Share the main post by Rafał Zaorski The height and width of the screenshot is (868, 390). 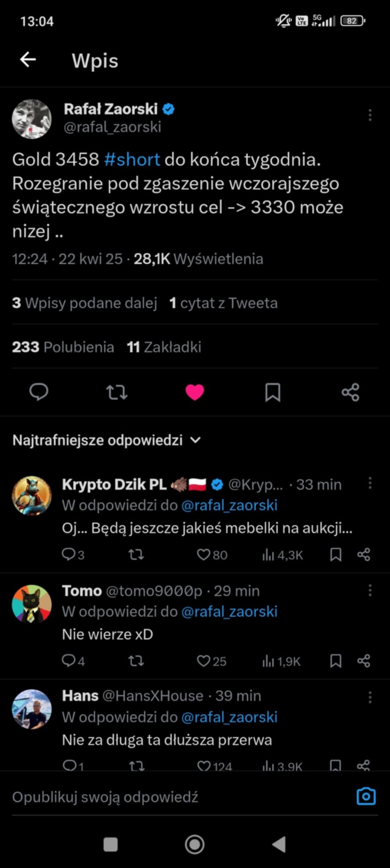pyautogui.click(x=350, y=392)
